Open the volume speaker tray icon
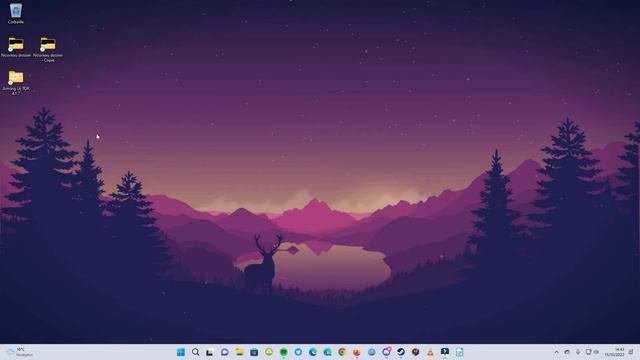Screen dimensions: 640x360 tap(596, 352)
